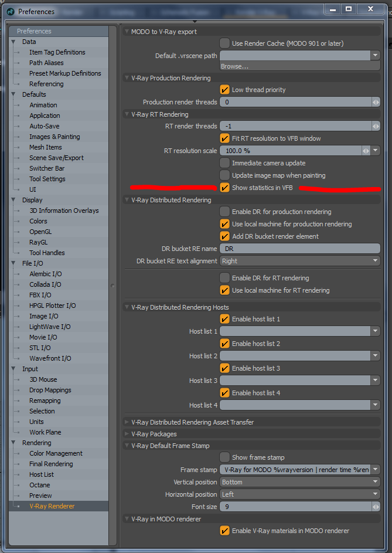Image resolution: width=392 pixels, height=553 pixels.
Task: Uncheck Use local machine for production rendering
Action: (224, 224)
